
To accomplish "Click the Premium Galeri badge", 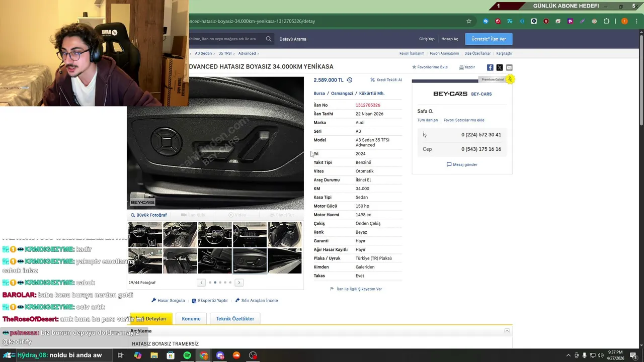I will (493, 79).
